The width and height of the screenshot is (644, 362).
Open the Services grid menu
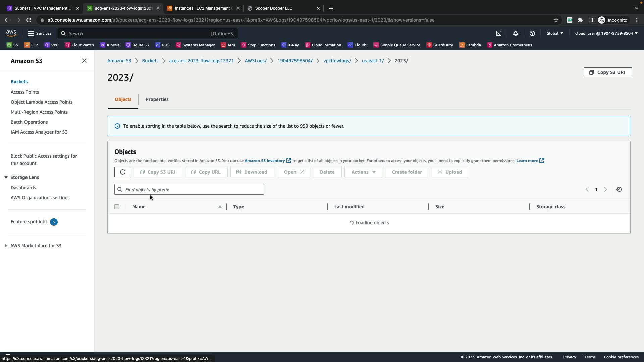pos(39,33)
